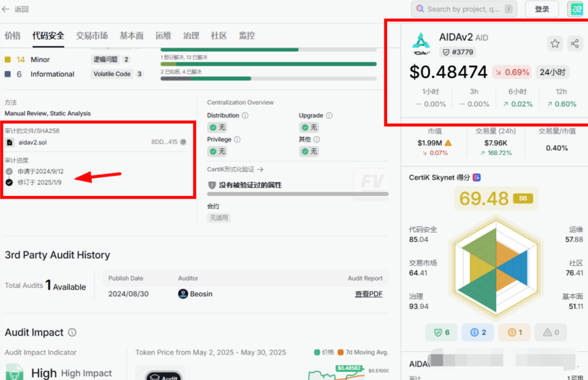Toggle the 价格 legend on price chart
This screenshot has width=588, height=380.
click(324, 352)
